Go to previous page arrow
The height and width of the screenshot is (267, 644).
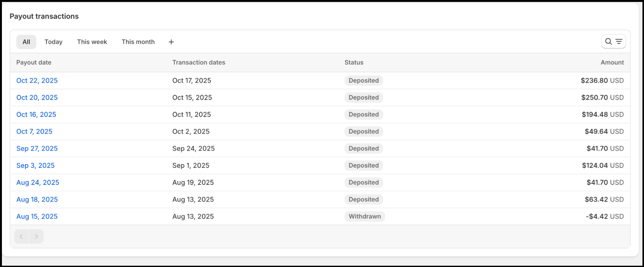coord(21,237)
